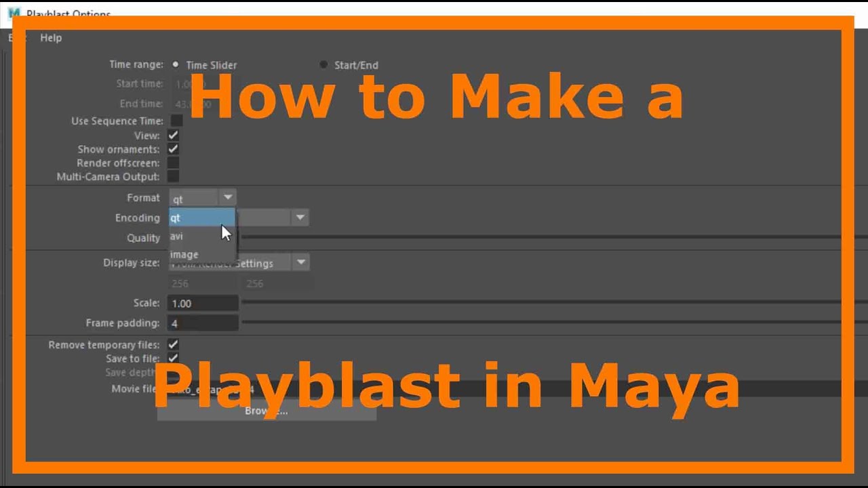Click the Format label
Image resolution: width=868 pixels, height=488 pixels.
(x=143, y=197)
